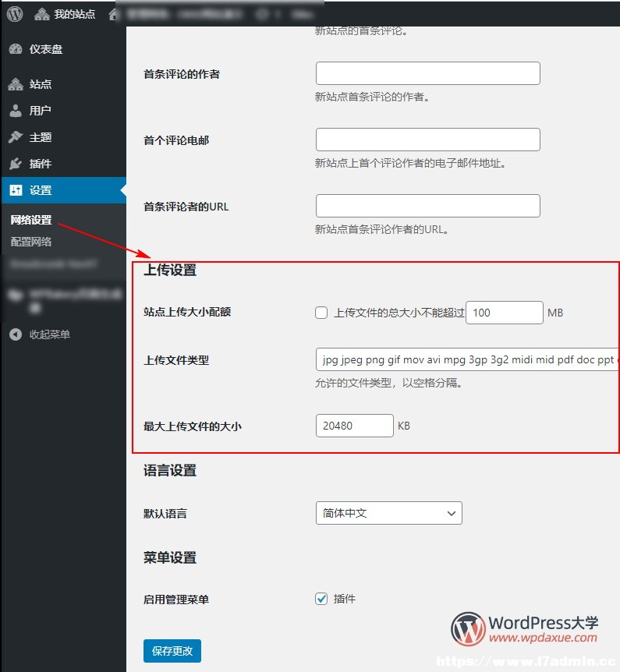Focus the 首个评论电邮 email field
The height and width of the screenshot is (672, 620).
[x=428, y=140]
